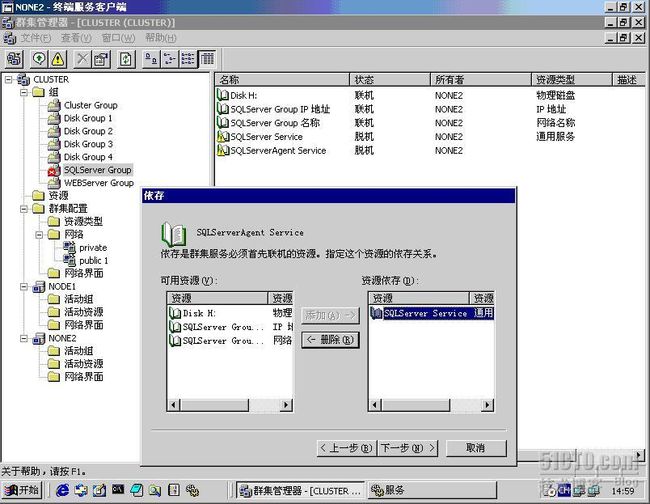Click the yellow warning triangle toolbar icon

click(58, 59)
